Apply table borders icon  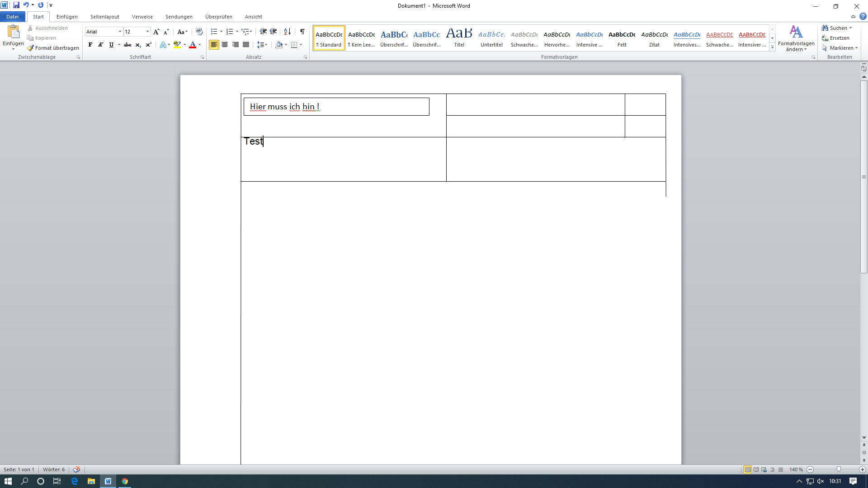[294, 45]
